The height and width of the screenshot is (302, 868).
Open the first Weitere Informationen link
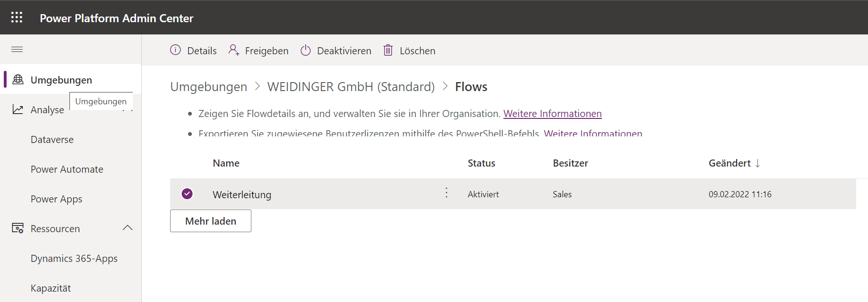[552, 114]
